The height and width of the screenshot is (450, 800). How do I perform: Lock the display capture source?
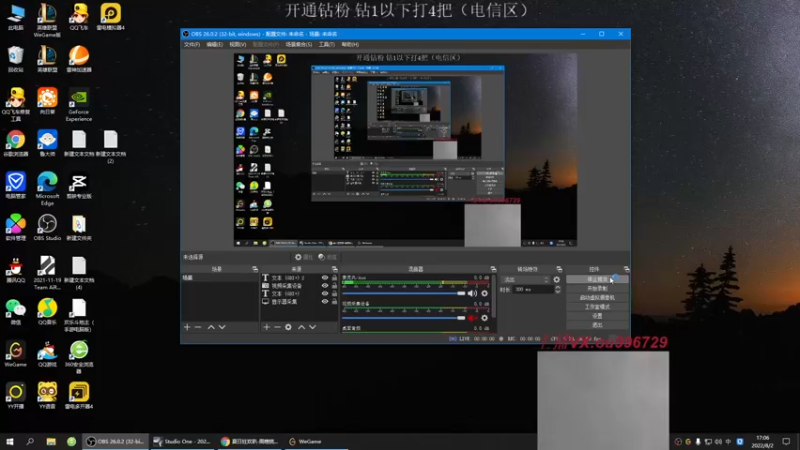pyautogui.click(x=334, y=302)
